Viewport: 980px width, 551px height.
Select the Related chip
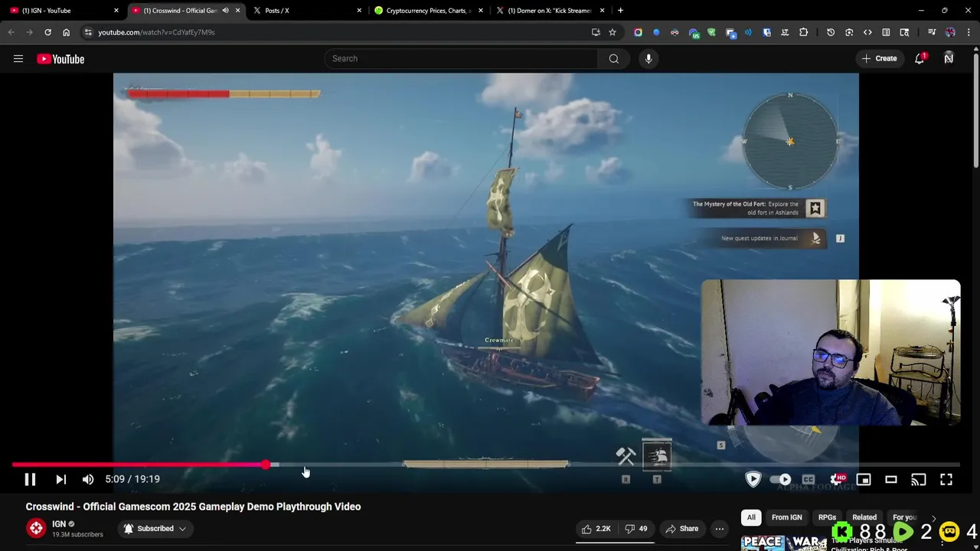click(864, 517)
